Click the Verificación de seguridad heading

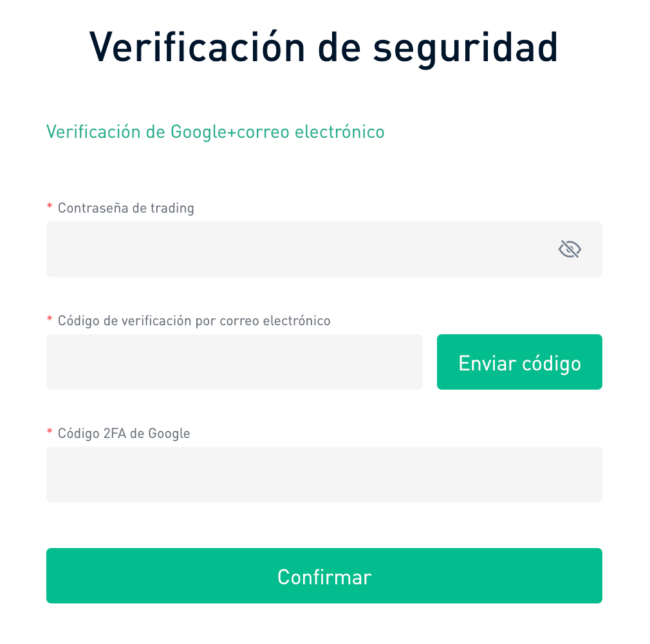324,47
